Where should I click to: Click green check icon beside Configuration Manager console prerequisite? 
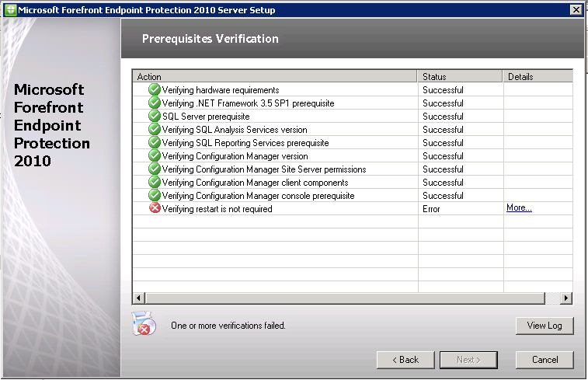154,195
